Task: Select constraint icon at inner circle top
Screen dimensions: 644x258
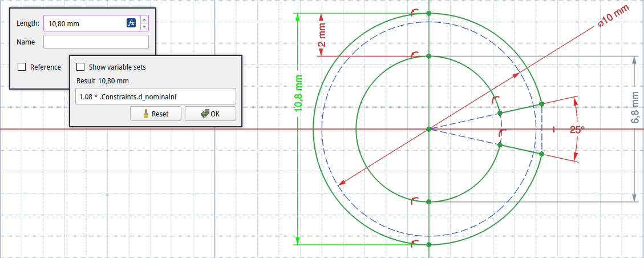Action: click(x=415, y=55)
